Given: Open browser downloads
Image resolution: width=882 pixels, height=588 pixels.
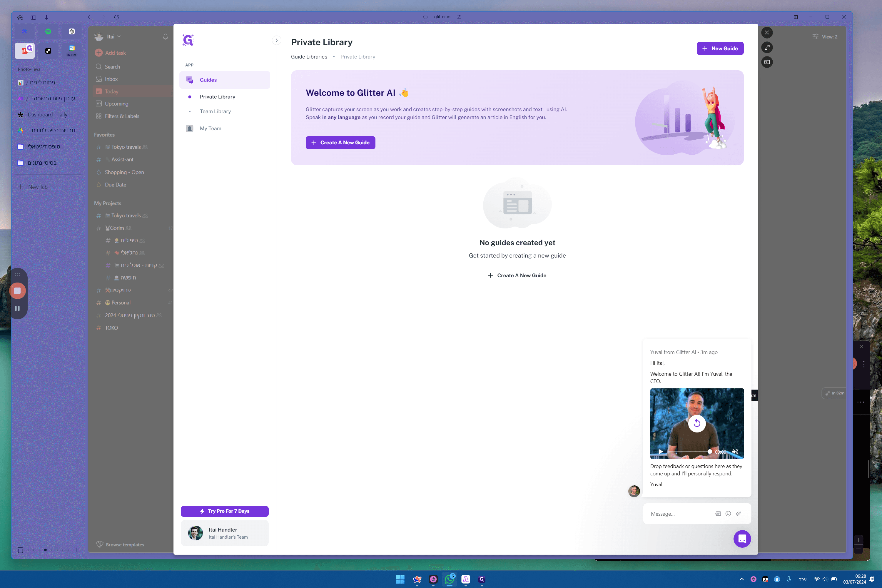Looking at the screenshot, I should coord(46,17).
